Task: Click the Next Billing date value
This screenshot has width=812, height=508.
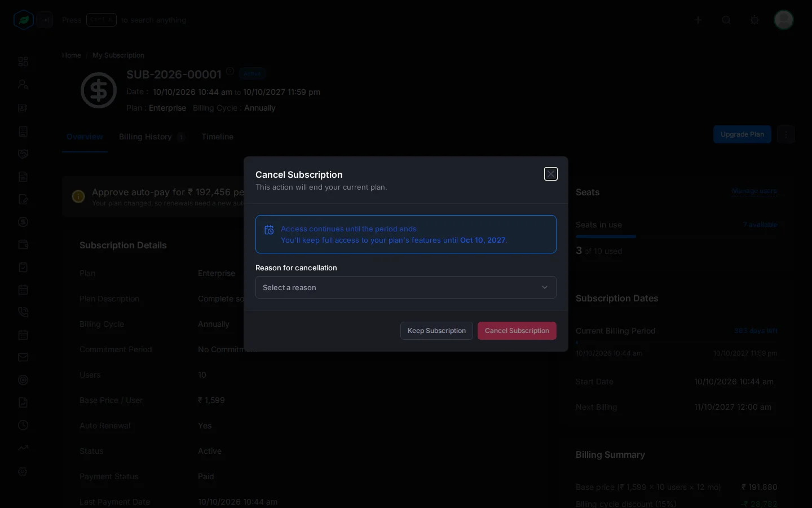Action: (x=732, y=407)
